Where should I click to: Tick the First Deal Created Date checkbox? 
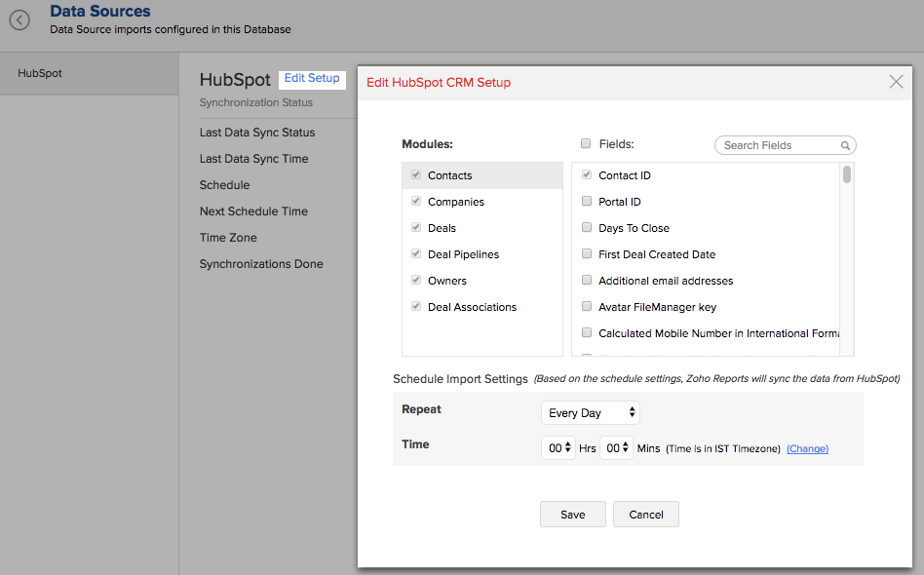click(587, 253)
